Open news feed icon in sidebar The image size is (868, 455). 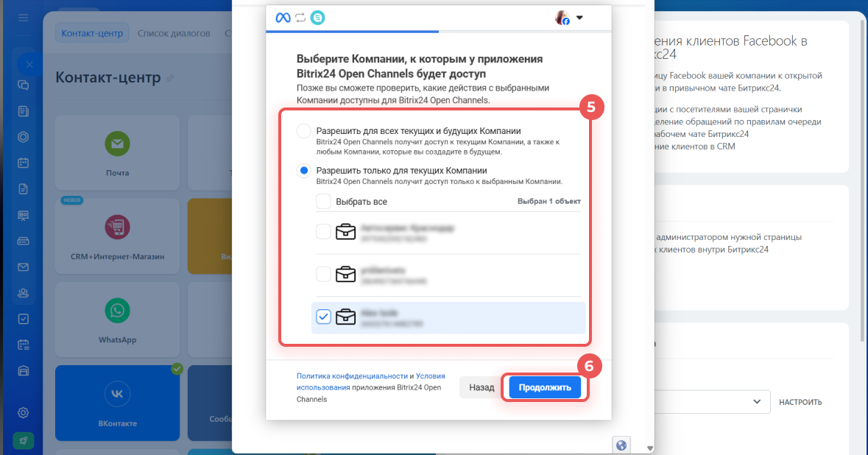point(24,111)
